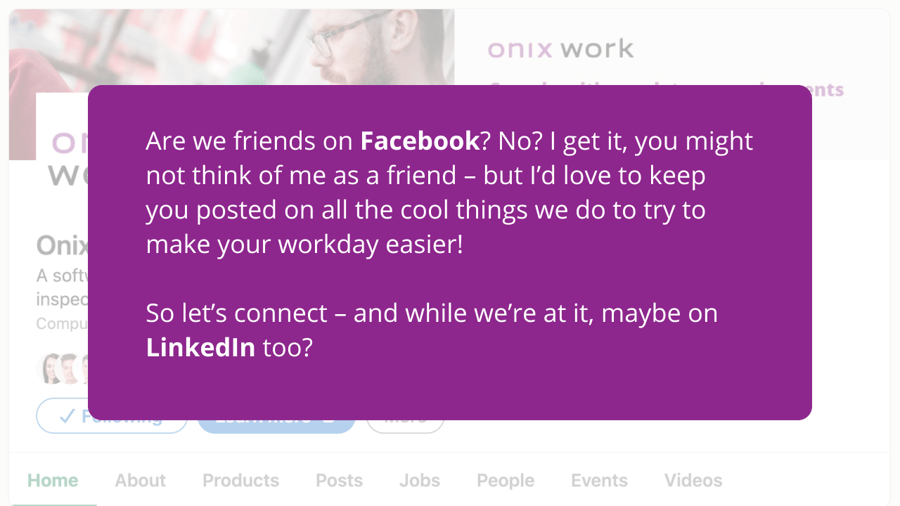Expand the More options button
Image resolution: width=900 pixels, height=506 pixels.
(405, 426)
